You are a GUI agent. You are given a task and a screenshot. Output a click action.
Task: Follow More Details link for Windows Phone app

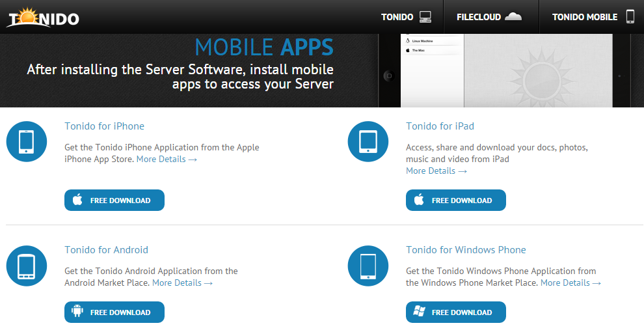click(x=571, y=283)
